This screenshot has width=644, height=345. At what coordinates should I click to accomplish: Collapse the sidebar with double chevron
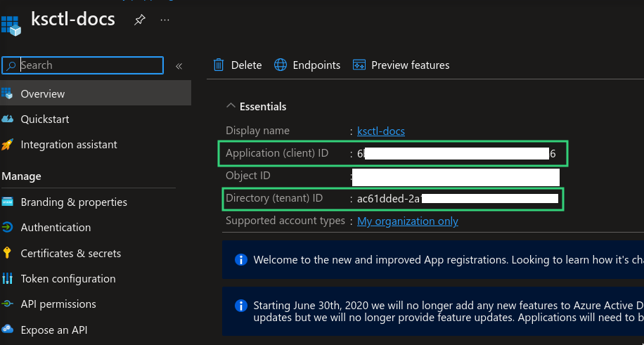[x=179, y=66]
